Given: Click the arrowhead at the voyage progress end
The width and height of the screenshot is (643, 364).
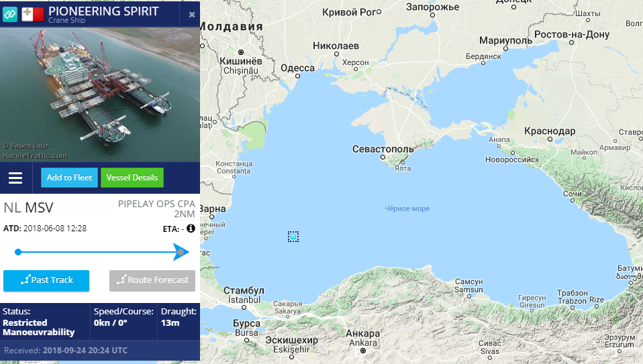Looking at the screenshot, I should click(x=181, y=252).
